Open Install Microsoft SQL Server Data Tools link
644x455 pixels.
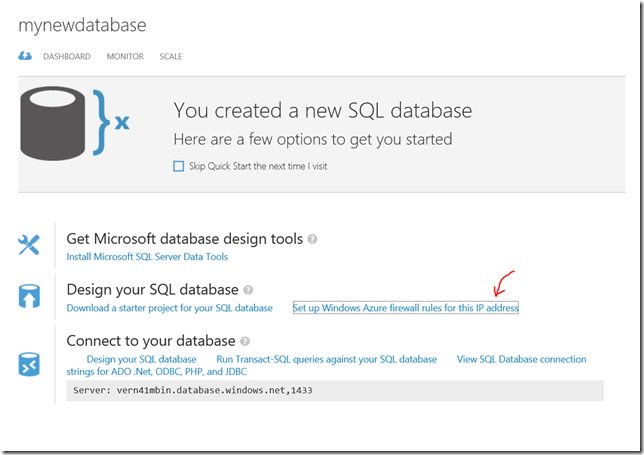coord(147,257)
